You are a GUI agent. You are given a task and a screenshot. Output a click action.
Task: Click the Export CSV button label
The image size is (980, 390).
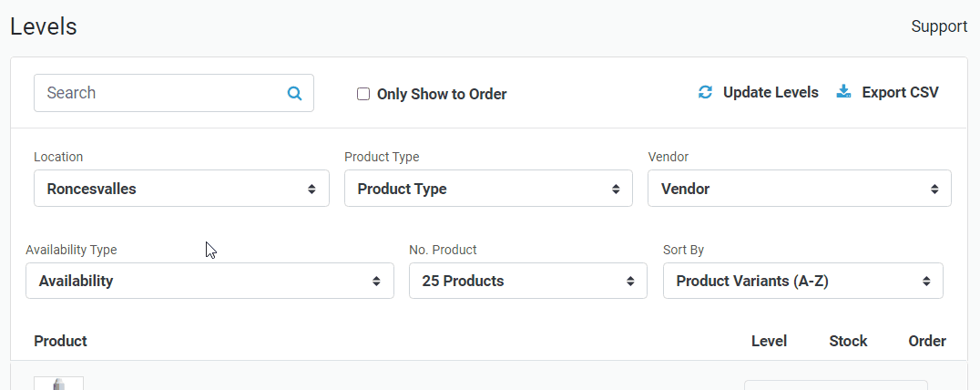pos(900,93)
